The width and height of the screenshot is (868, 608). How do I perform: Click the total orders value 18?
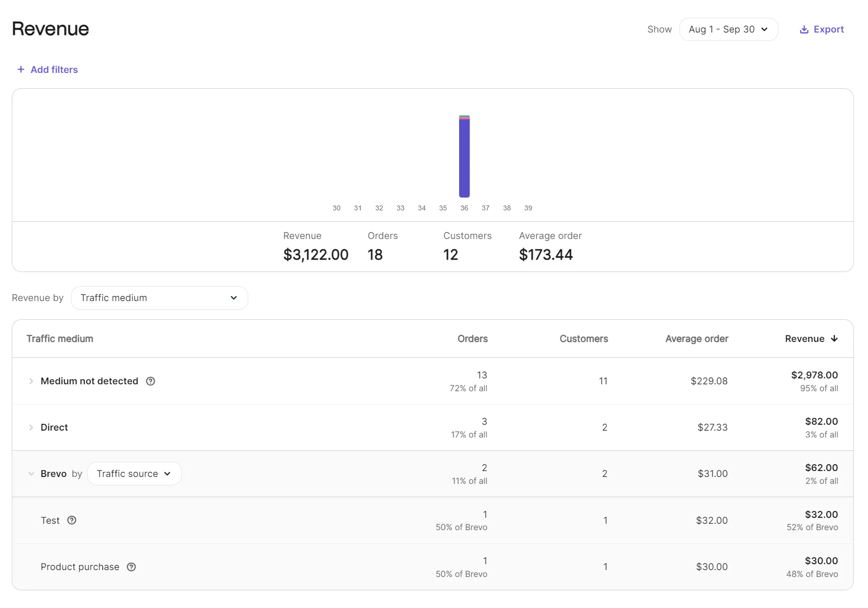375,255
